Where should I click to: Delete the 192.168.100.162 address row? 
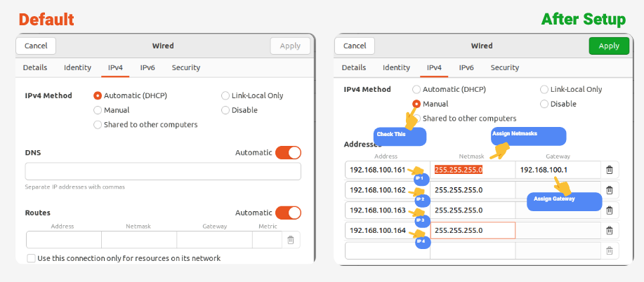tap(609, 190)
